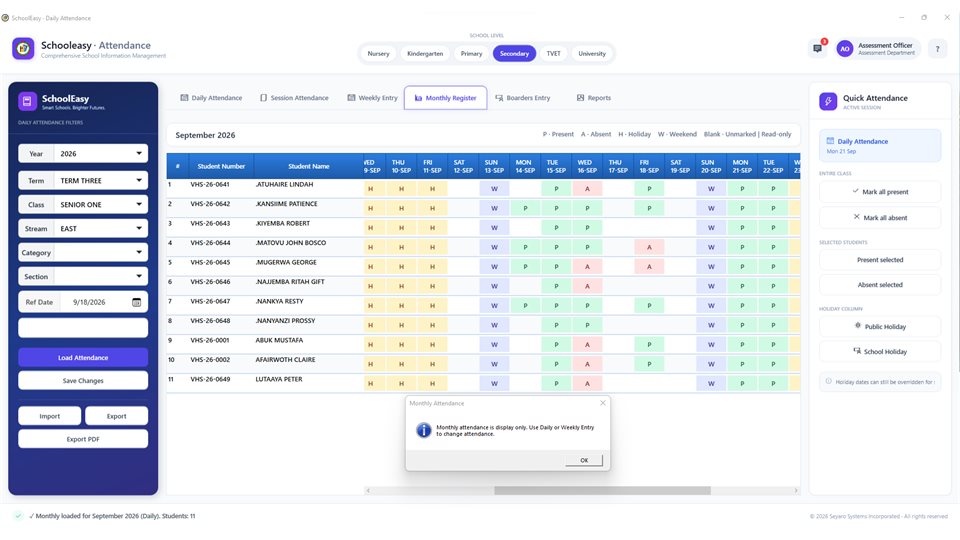The width and height of the screenshot is (960, 540).
Task: Click the Export button
Action: point(116,416)
